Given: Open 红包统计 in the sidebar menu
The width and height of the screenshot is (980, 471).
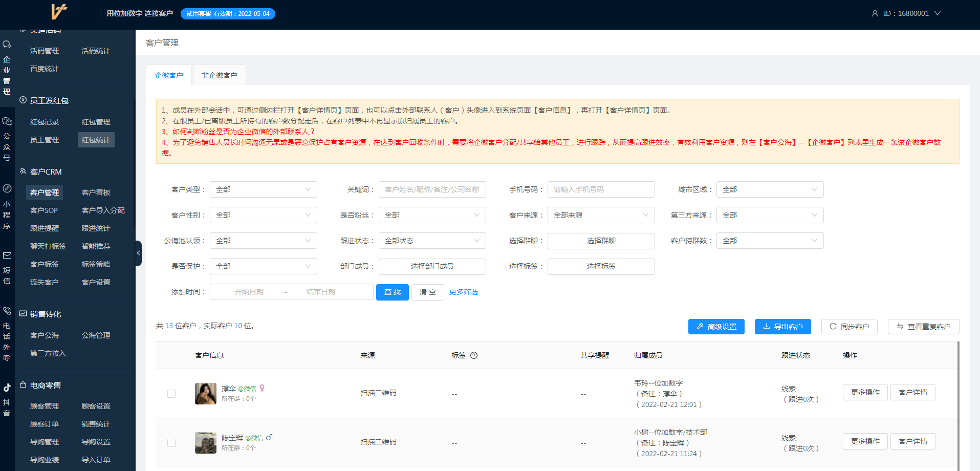Looking at the screenshot, I should click(x=96, y=140).
